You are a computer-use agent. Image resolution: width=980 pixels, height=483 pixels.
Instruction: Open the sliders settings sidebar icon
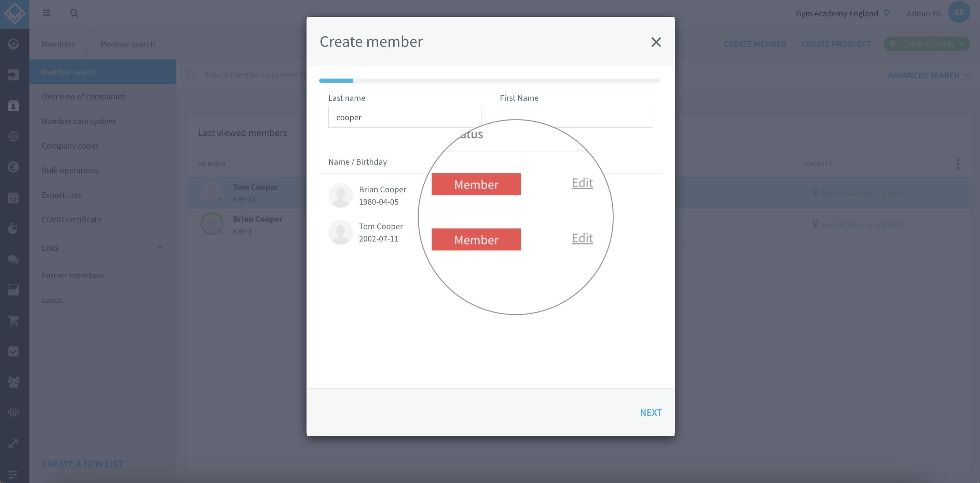click(13, 474)
